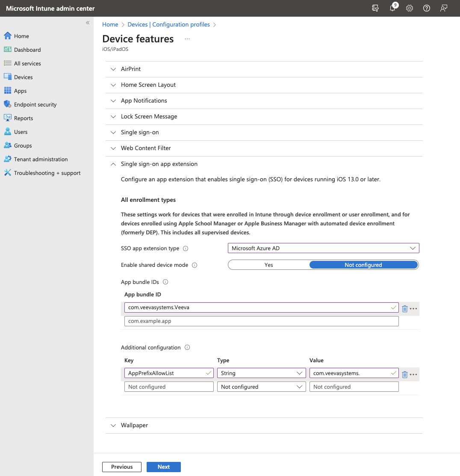
Task: Expand the AirPrint section
Action: pyautogui.click(x=131, y=69)
